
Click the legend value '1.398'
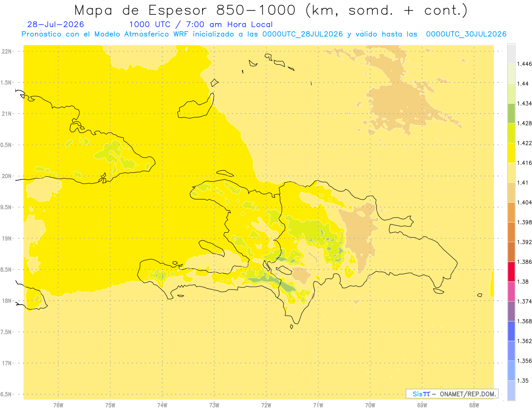click(x=524, y=222)
